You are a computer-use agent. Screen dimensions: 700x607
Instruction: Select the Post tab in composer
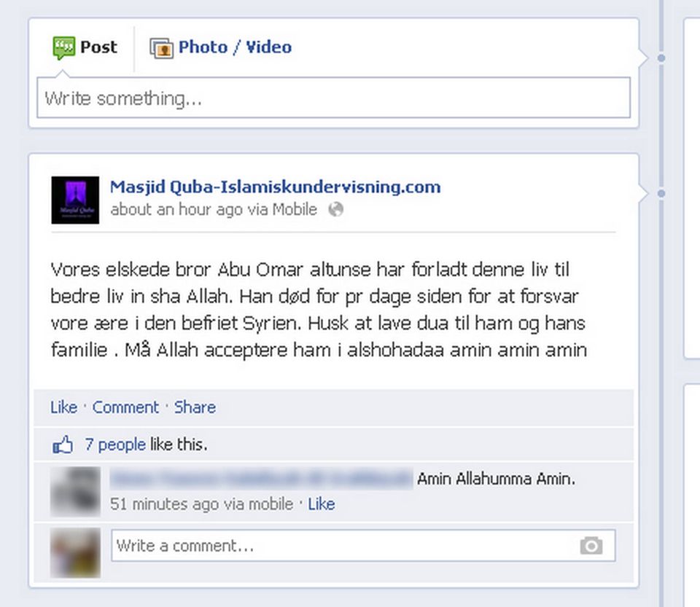[x=85, y=47]
